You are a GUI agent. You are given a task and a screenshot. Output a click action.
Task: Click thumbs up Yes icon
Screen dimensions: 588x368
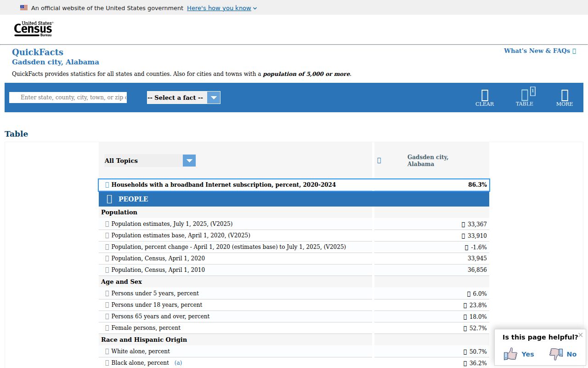510,354
